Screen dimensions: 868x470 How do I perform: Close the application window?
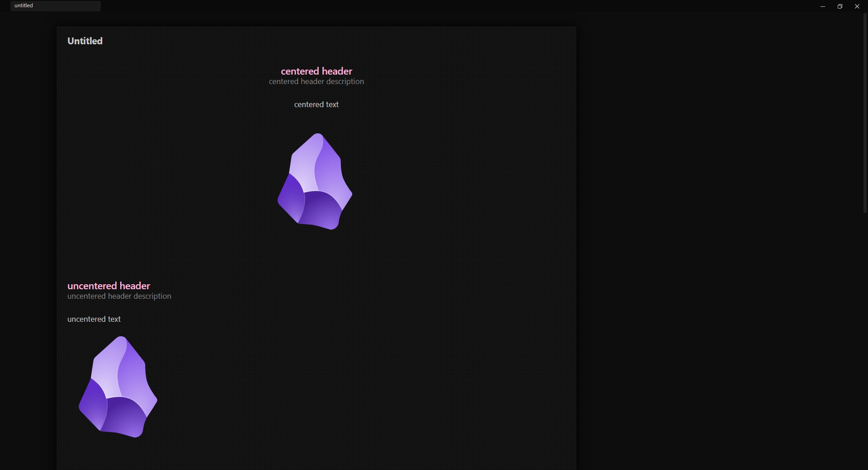(x=857, y=6)
